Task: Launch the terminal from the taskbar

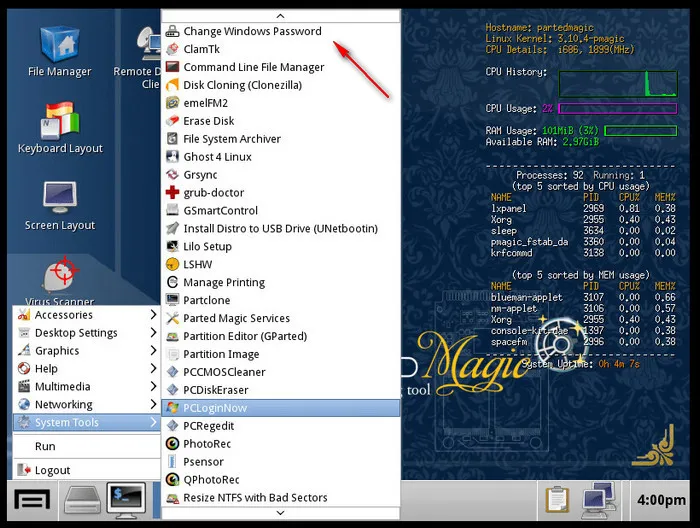Action: (x=126, y=499)
